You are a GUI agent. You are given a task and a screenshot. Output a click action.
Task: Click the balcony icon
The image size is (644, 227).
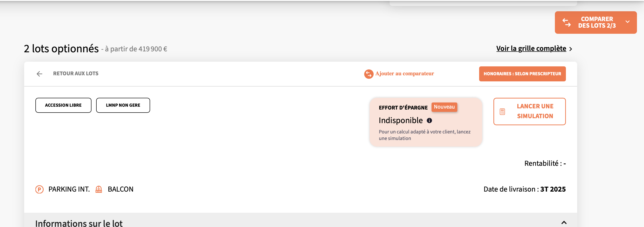point(99,189)
